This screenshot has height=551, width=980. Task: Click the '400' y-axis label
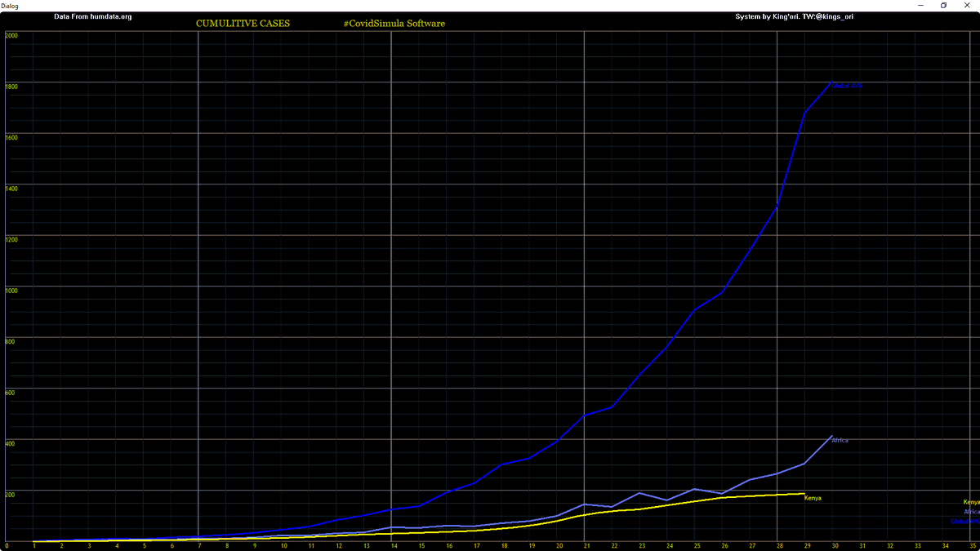(10, 444)
